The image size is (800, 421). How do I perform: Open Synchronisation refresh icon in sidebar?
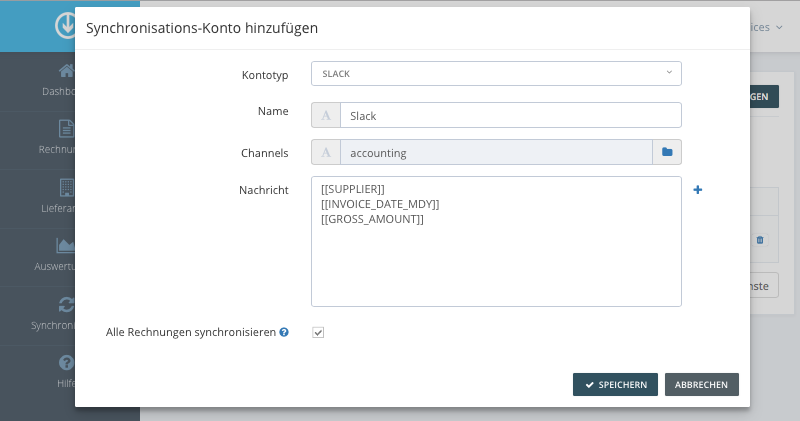66,305
